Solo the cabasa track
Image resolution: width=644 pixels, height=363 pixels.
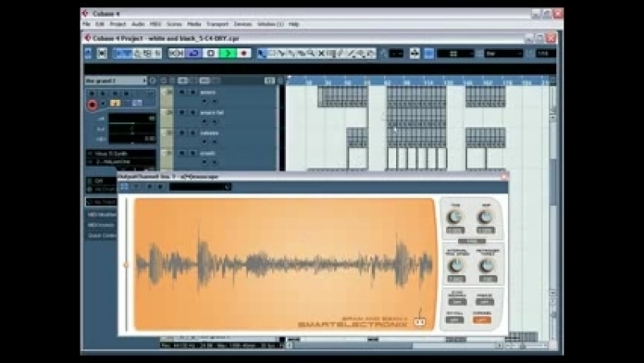[192, 133]
